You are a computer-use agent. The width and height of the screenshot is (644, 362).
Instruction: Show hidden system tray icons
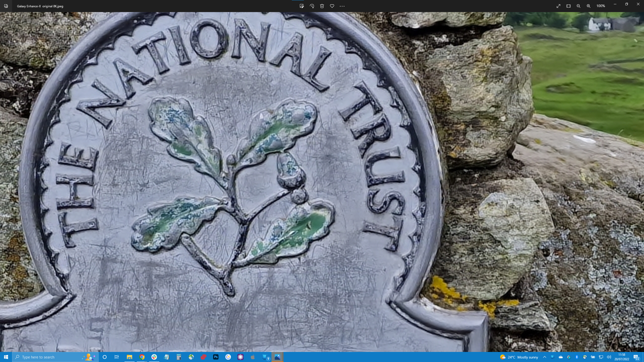coord(544,357)
